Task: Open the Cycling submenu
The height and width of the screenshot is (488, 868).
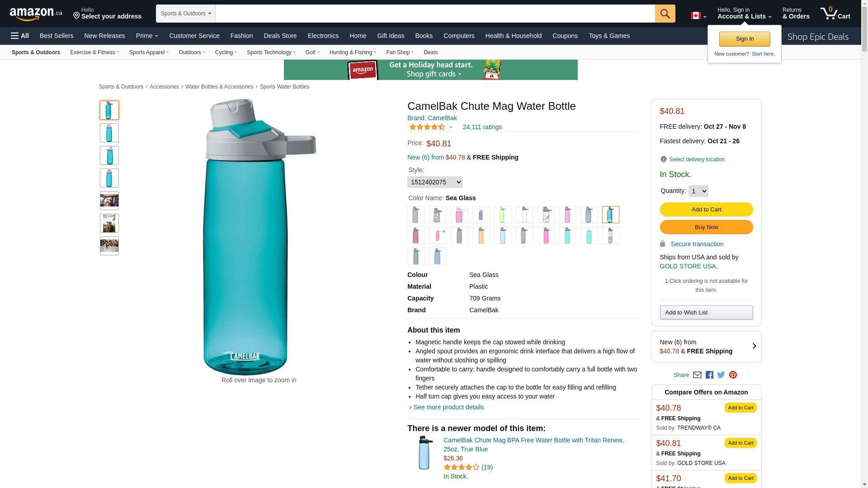Action: click(226, 52)
